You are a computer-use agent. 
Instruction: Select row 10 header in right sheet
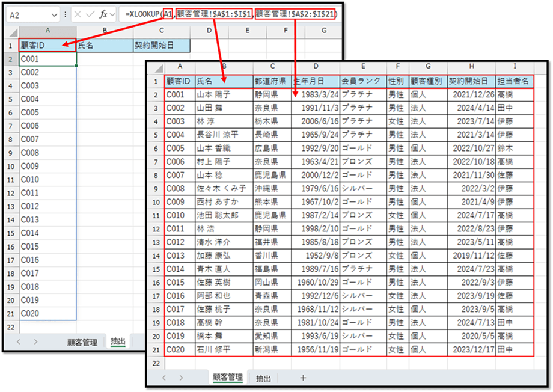pos(154,201)
